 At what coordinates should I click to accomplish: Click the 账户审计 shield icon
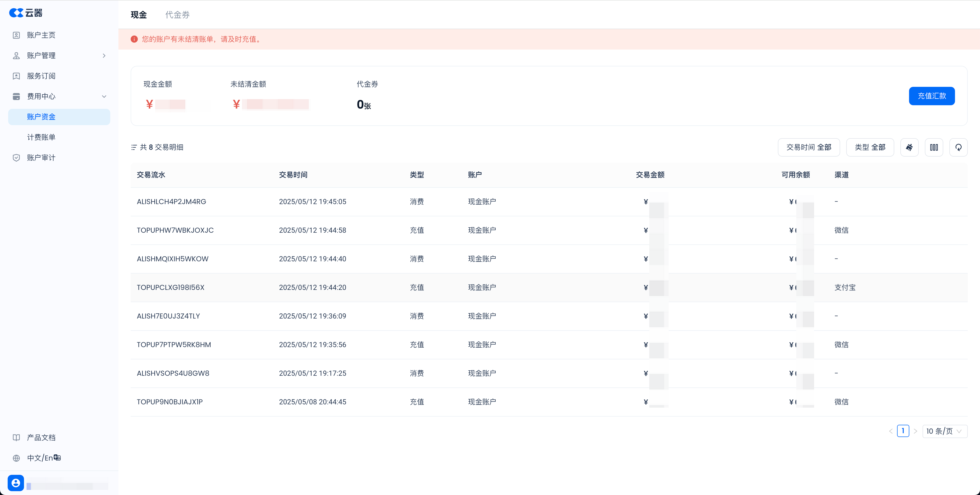click(16, 158)
